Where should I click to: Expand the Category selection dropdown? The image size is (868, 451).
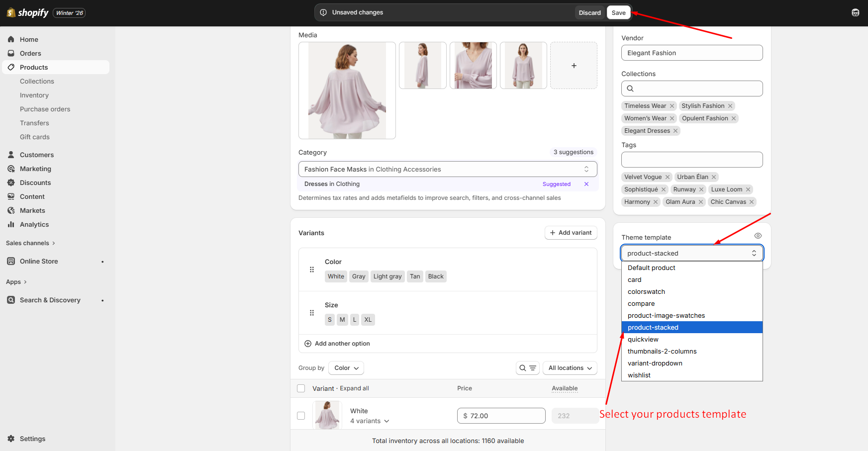pyautogui.click(x=448, y=169)
